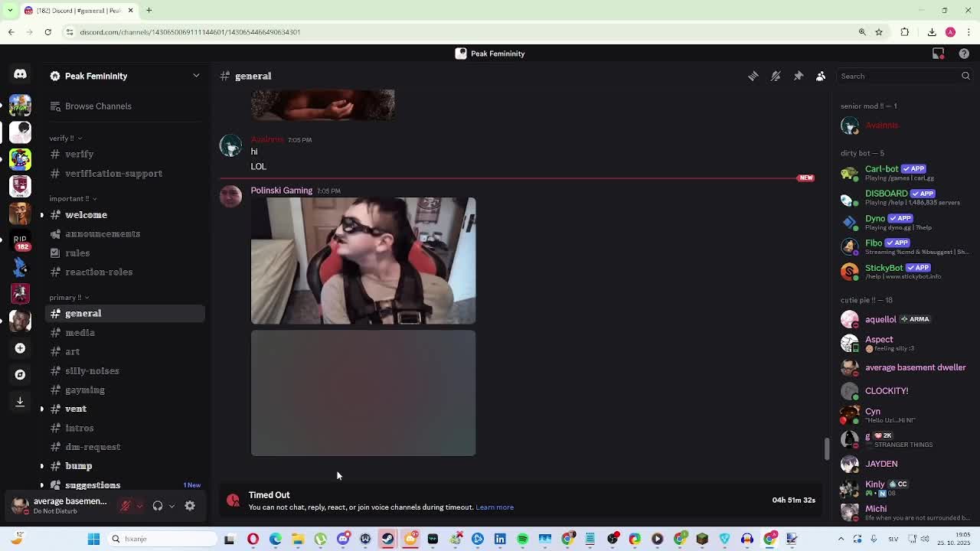Toggle the member list visibility icon
The height and width of the screenshot is (551, 980).
pyautogui.click(x=821, y=76)
